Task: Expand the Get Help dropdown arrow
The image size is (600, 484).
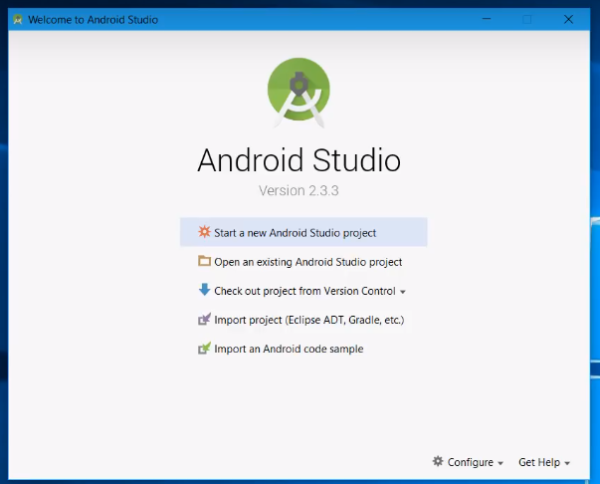Action: pyautogui.click(x=568, y=463)
